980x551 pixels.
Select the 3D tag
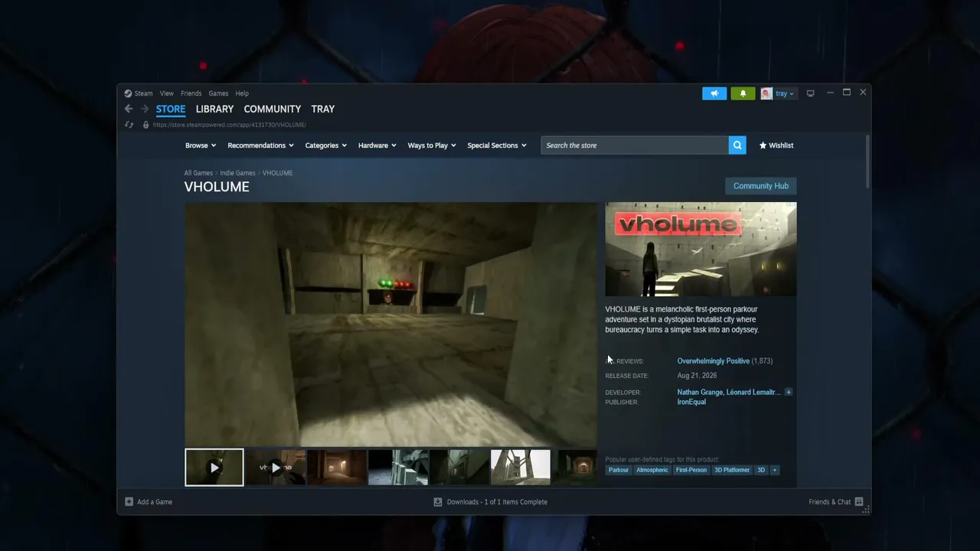point(761,470)
